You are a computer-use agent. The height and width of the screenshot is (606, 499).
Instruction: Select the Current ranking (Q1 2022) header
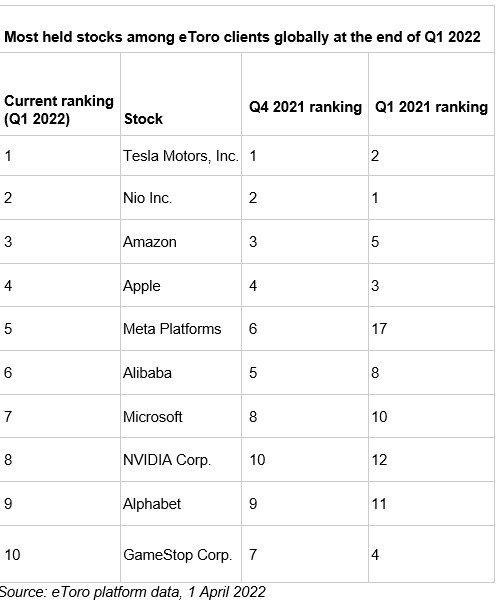[59, 110]
